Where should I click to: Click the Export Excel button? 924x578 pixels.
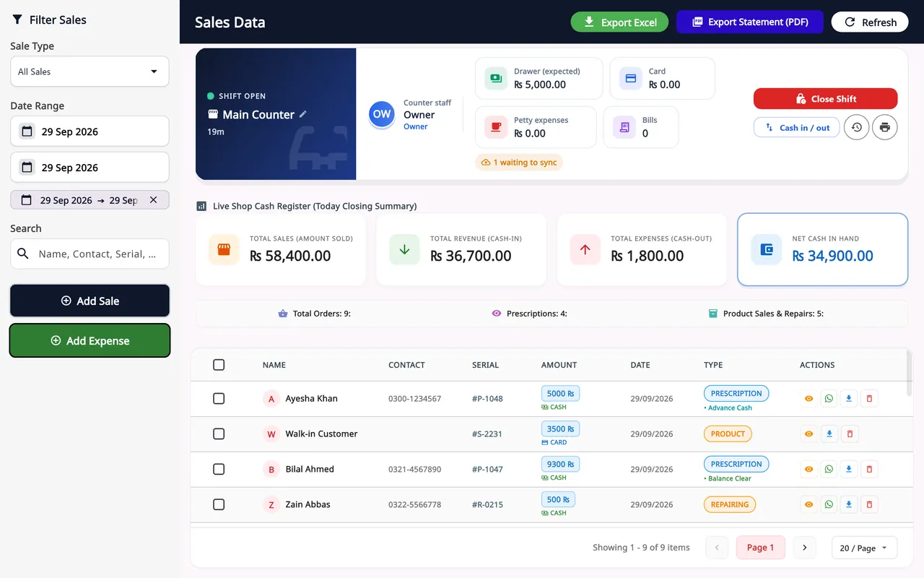click(621, 22)
